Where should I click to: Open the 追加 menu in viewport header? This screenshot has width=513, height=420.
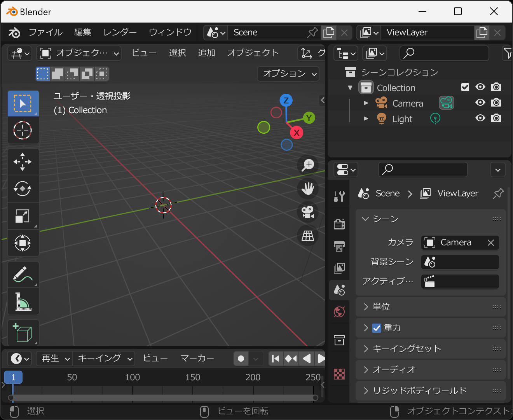[x=207, y=53]
